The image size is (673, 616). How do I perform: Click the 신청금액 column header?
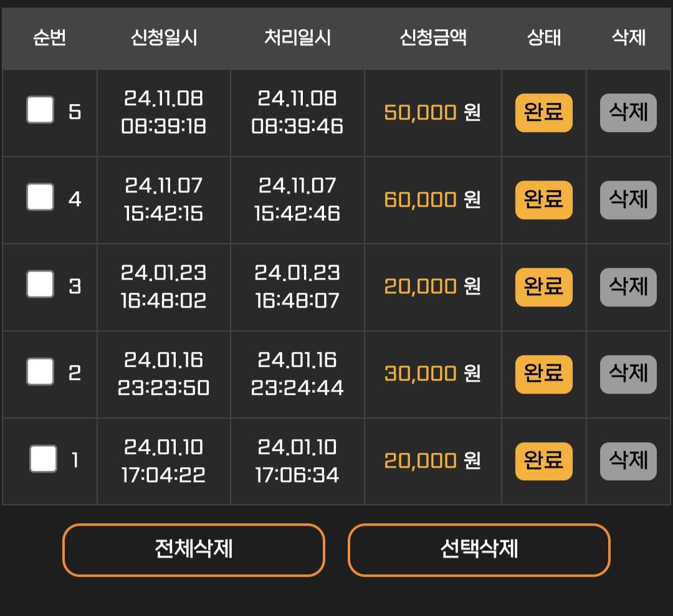coord(433,38)
